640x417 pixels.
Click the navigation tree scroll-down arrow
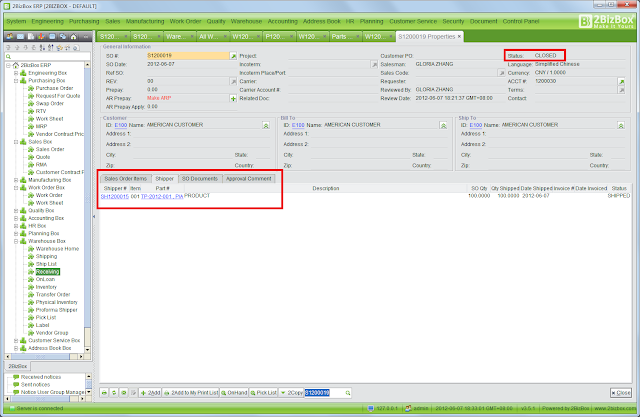tap(87, 350)
